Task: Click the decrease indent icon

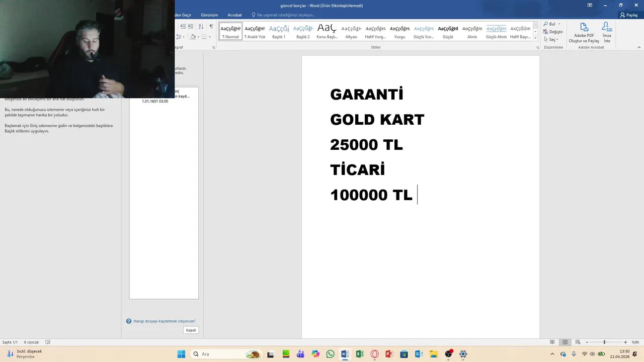Action: coord(183,26)
